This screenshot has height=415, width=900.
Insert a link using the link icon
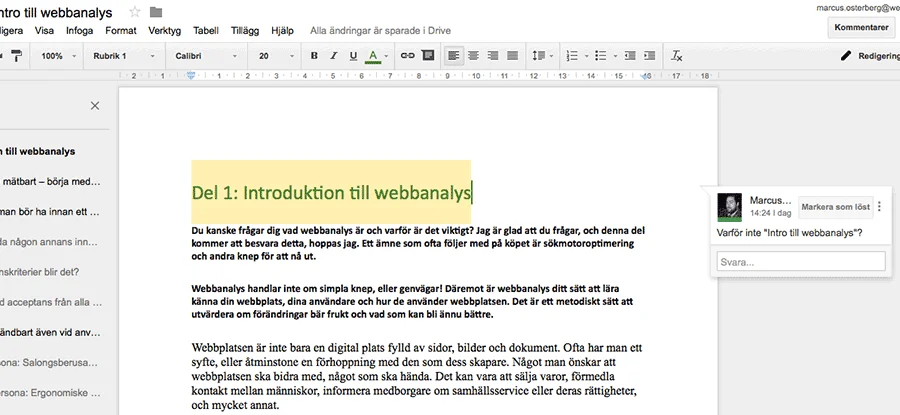(408, 56)
